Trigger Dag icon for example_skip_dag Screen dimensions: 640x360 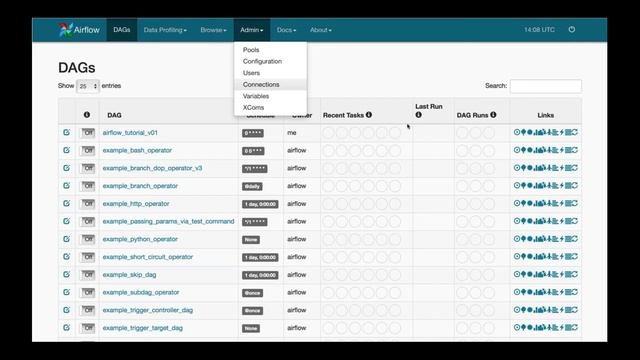point(517,274)
